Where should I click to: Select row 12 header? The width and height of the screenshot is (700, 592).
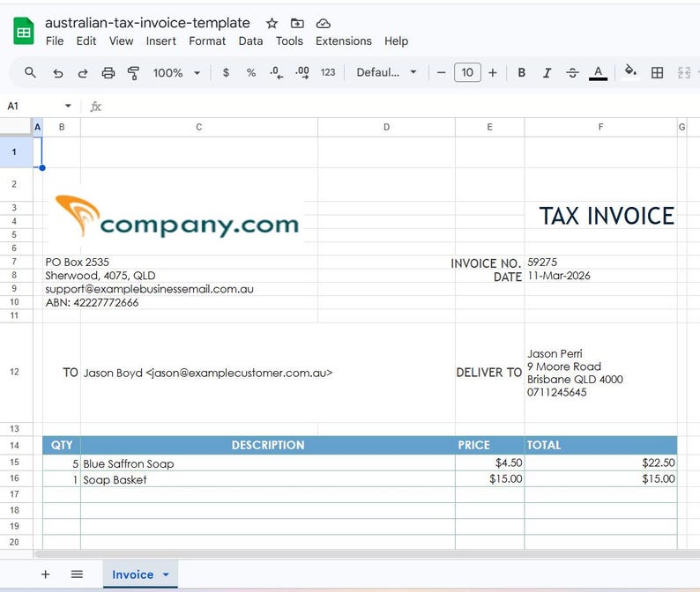click(x=15, y=372)
